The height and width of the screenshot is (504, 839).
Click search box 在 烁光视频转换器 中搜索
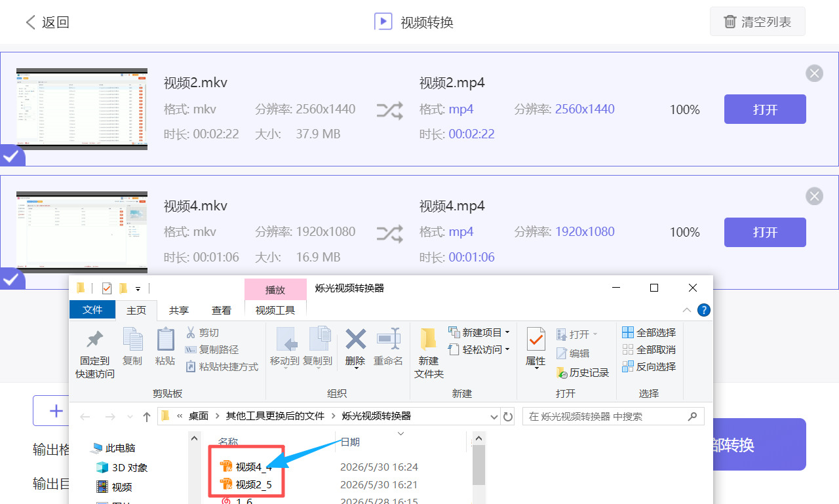click(613, 416)
